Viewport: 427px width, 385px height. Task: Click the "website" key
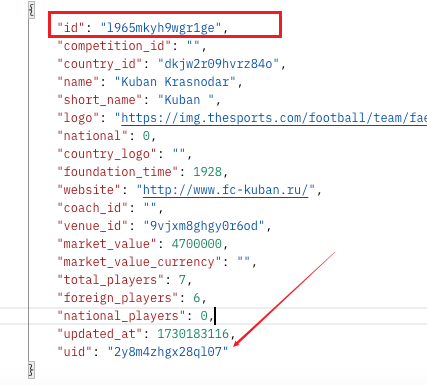point(89,190)
